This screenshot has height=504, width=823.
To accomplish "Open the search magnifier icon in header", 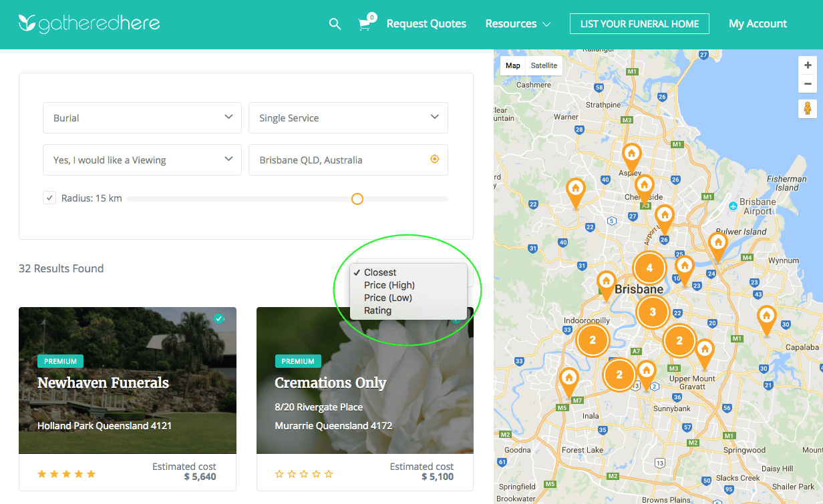I will (335, 24).
